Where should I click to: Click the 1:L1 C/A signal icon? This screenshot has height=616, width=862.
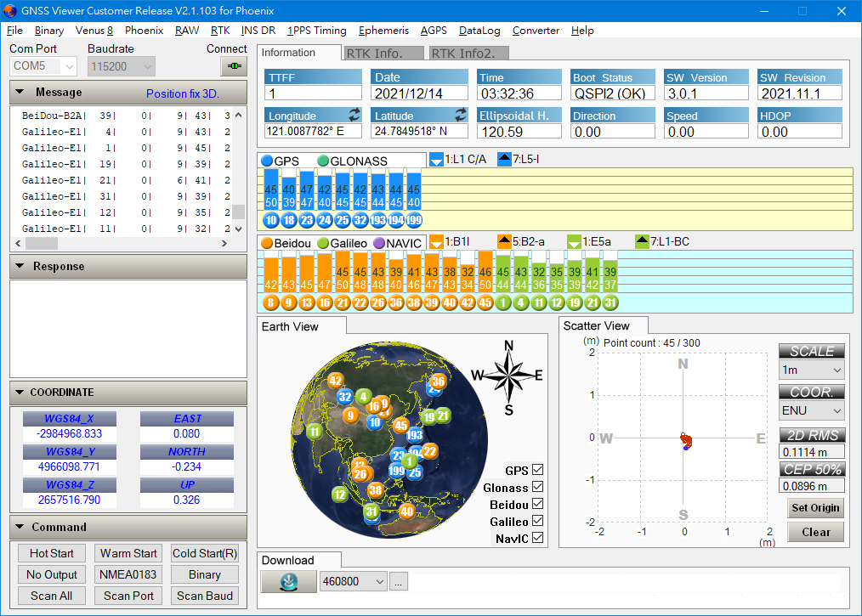point(436,160)
